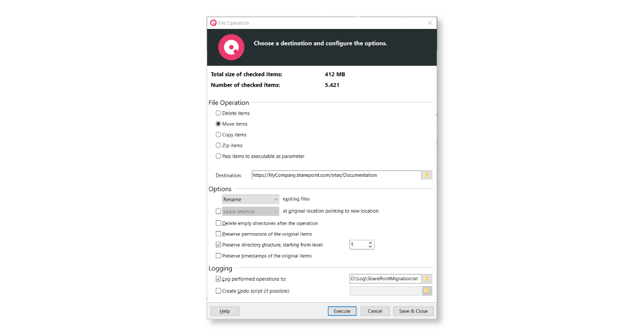Click the 'Number of checked items:' label
The image size is (644, 336).
pyautogui.click(x=245, y=85)
